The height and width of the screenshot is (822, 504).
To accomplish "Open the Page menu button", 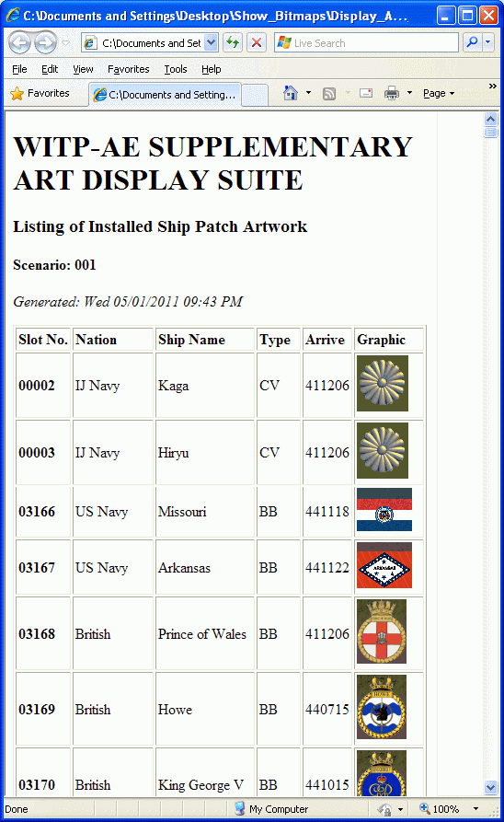I will pyautogui.click(x=439, y=93).
